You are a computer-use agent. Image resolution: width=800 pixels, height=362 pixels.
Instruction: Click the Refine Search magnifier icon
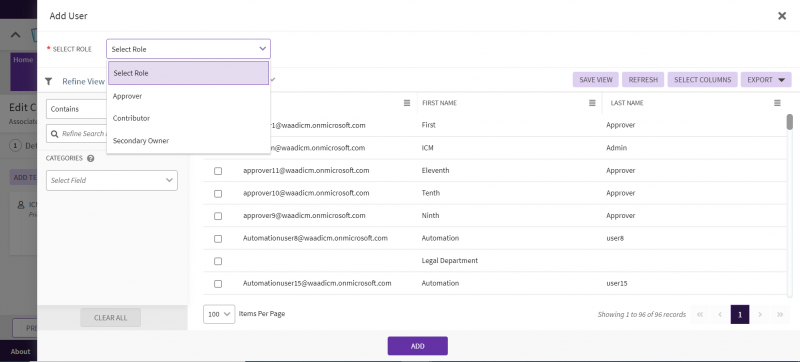[55, 134]
